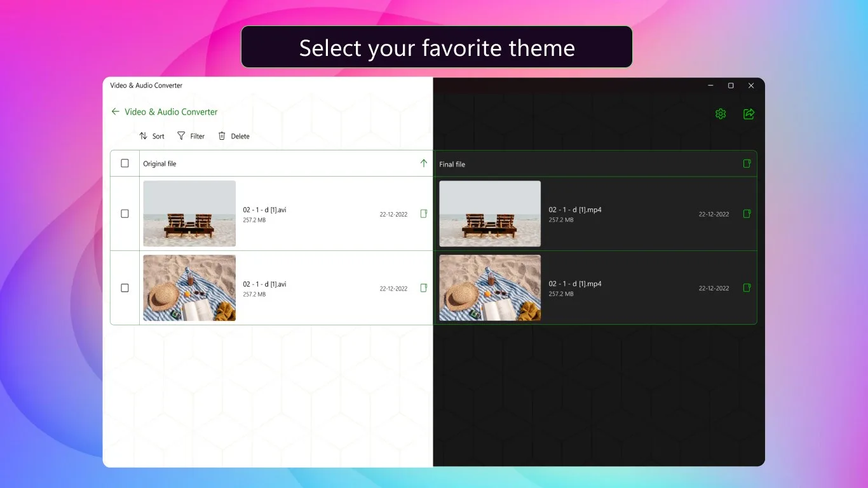The width and height of the screenshot is (868, 488).
Task: Click the file icon in Final file header
Action: coord(747,164)
